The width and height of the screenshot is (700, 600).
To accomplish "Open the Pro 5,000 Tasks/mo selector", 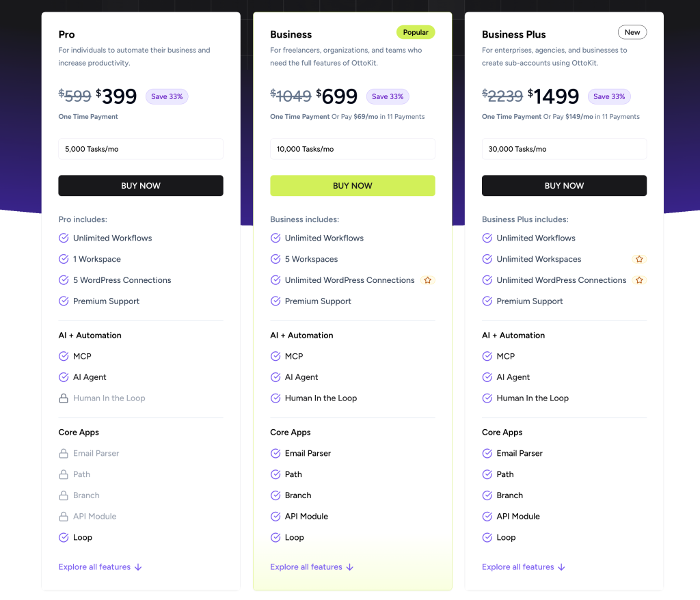I will [x=141, y=149].
